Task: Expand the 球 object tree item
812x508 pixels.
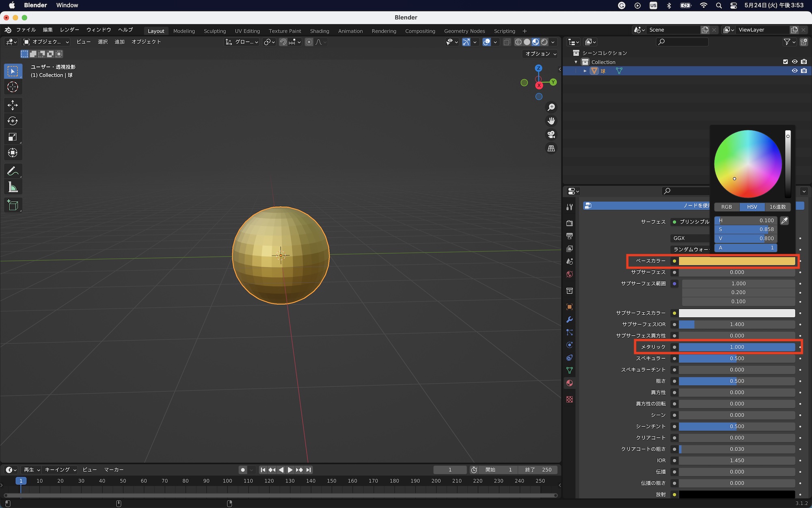Action: tap(585, 71)
